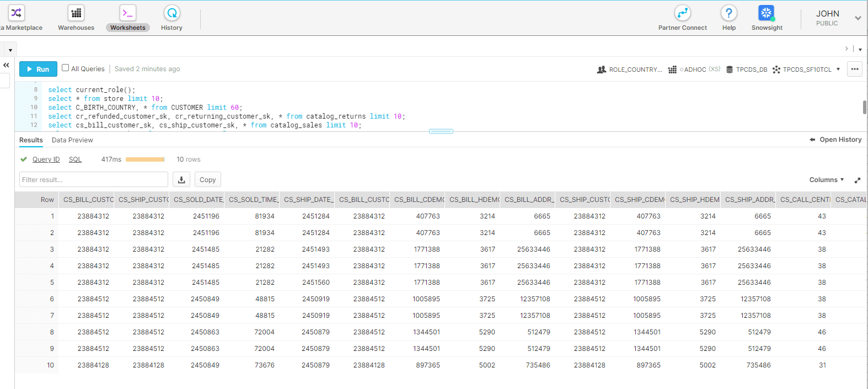This screenshot has width=868, height=389.
Task: Open the Columns dropdown
Action: [x=827, y=180]
